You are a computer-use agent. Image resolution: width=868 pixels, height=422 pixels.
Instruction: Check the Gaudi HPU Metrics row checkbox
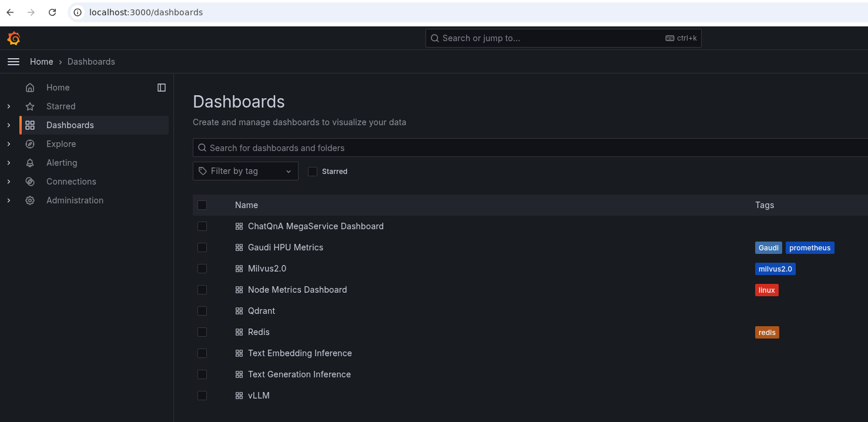[202, 247]
